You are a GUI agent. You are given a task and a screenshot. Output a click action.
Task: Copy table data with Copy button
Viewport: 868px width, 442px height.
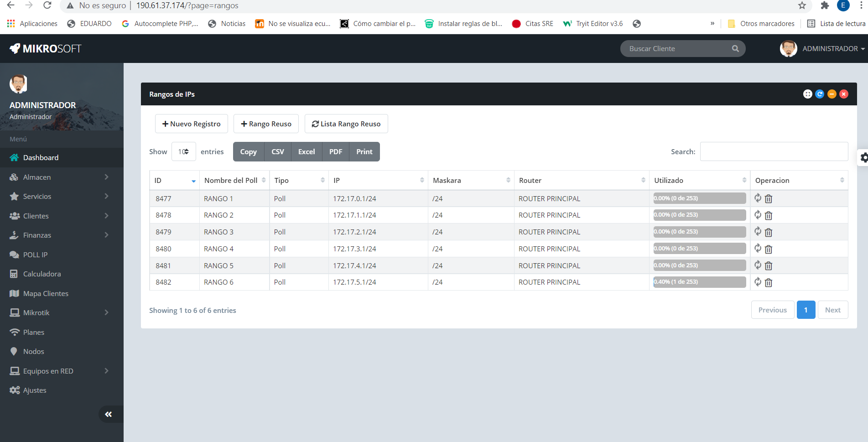tap(249, 151)
